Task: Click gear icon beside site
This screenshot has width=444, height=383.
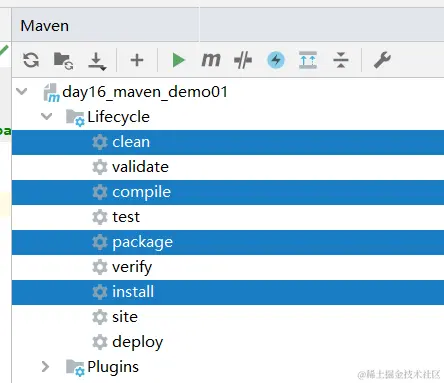Action: coord(100,317)
